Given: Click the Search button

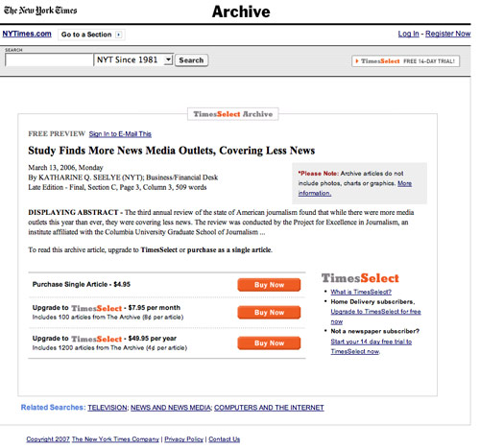Looking at the screenshot, I should 191,60.
